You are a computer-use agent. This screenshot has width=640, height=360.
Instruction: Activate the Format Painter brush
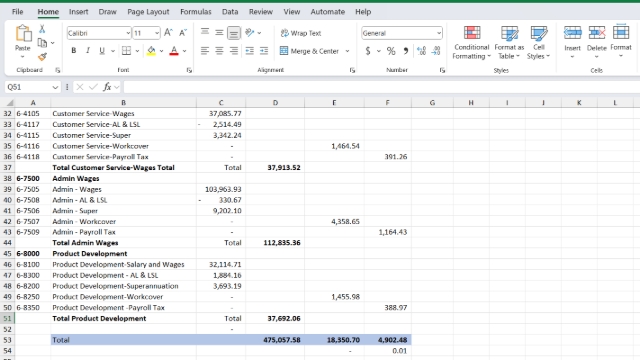[x=42, y=57]
